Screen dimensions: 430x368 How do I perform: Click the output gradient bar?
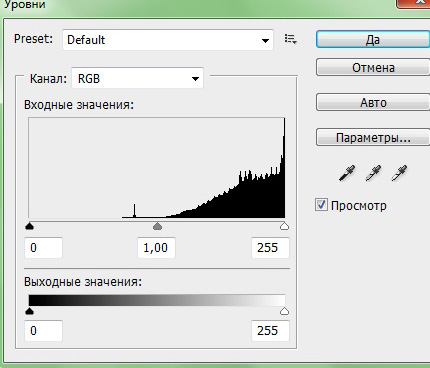157,300
